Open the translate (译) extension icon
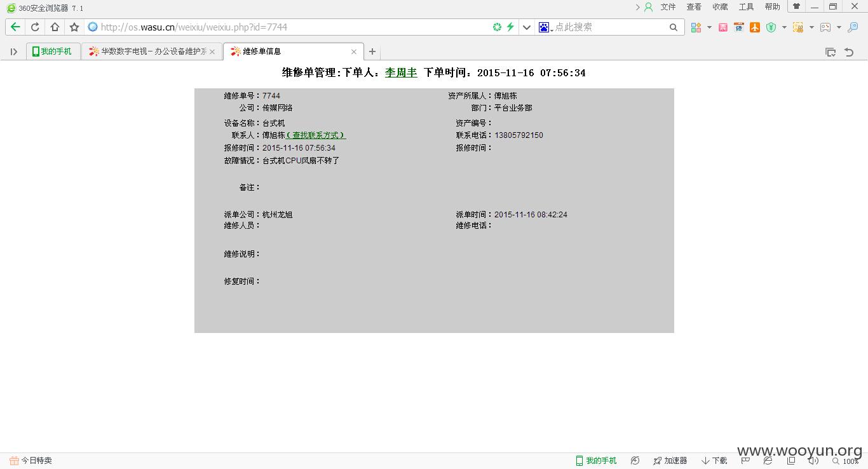This screenshot has width=868, height=469. pos(738,27)
